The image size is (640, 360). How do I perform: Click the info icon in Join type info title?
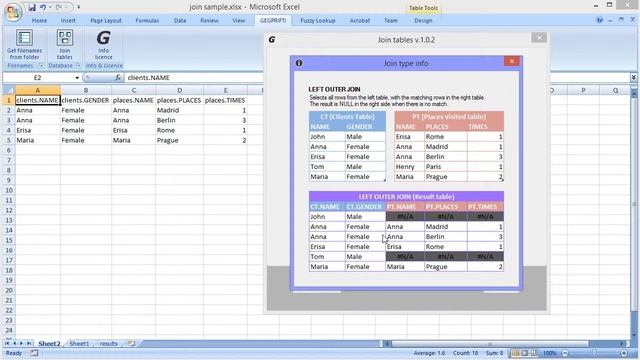pos(299,63)
